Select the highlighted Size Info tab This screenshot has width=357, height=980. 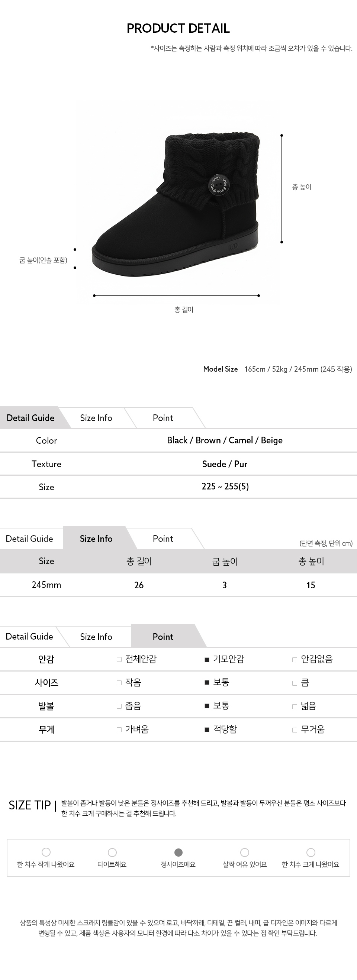(x=96, y=538)
